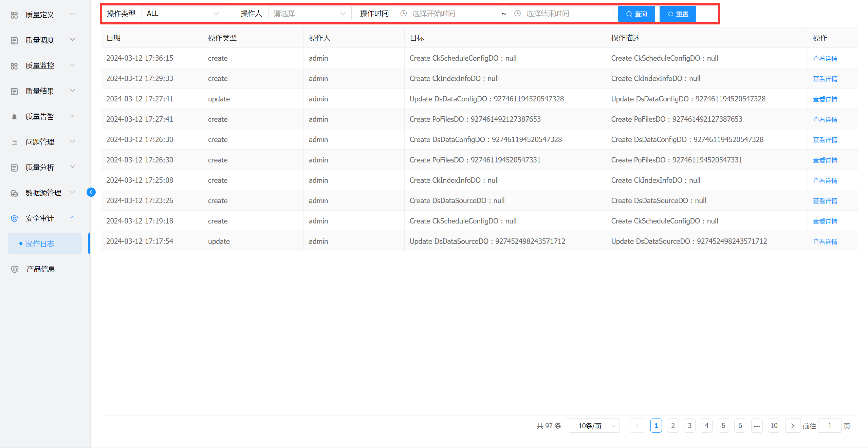
Task: Click the 问题管理 list icon
Action: 14,142
